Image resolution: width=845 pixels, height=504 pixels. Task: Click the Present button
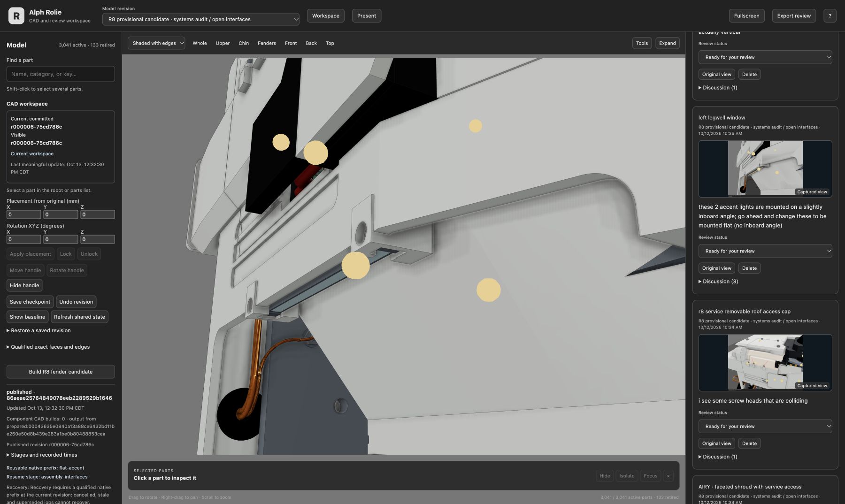click(367, 15)
